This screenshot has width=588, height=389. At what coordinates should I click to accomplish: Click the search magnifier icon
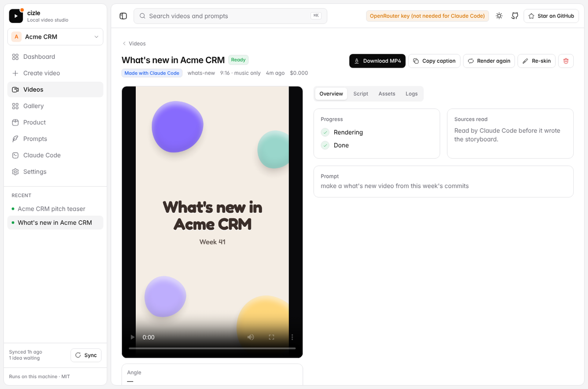point(143,16)
